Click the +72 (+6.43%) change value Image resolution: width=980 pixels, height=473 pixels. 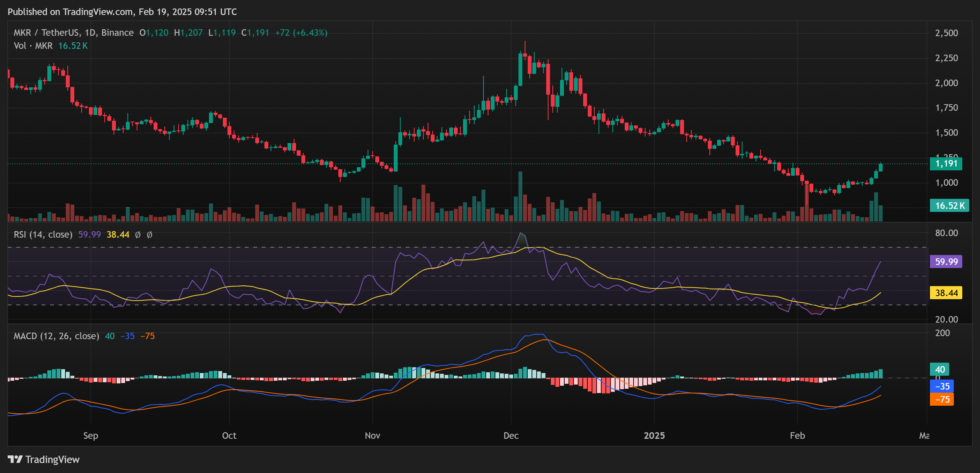tap(301, 33)
